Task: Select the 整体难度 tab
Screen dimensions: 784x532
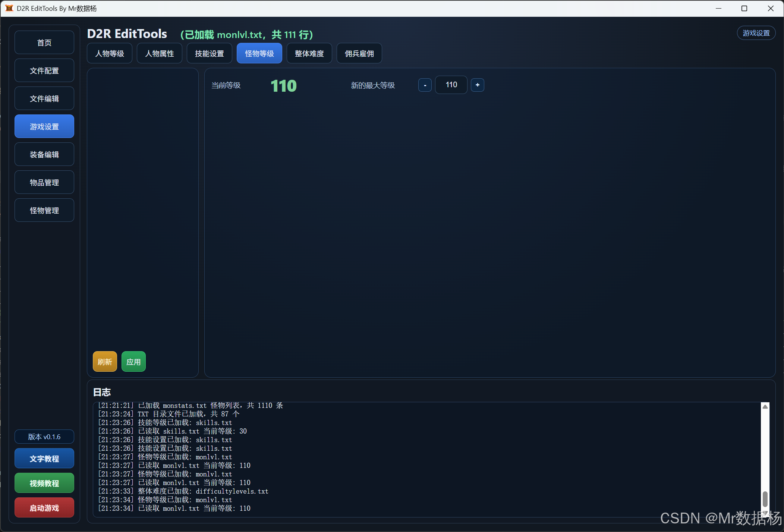Action: tap(309, 53)
